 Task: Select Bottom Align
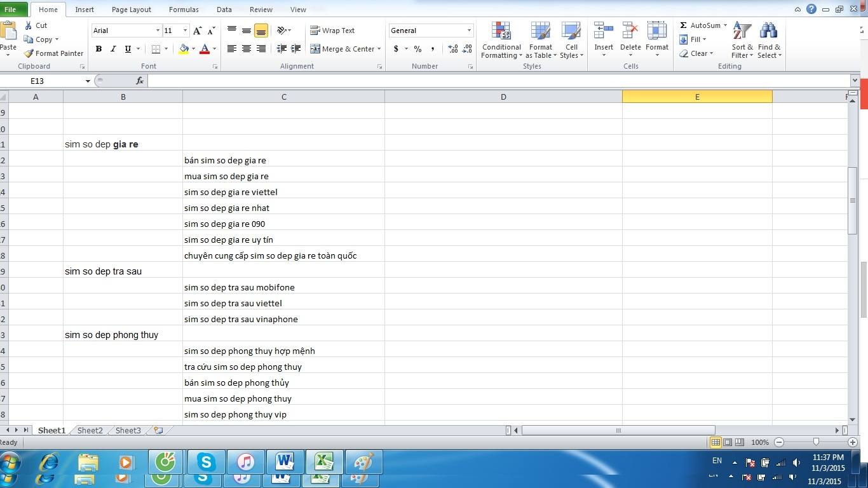(x=261, y=30)
